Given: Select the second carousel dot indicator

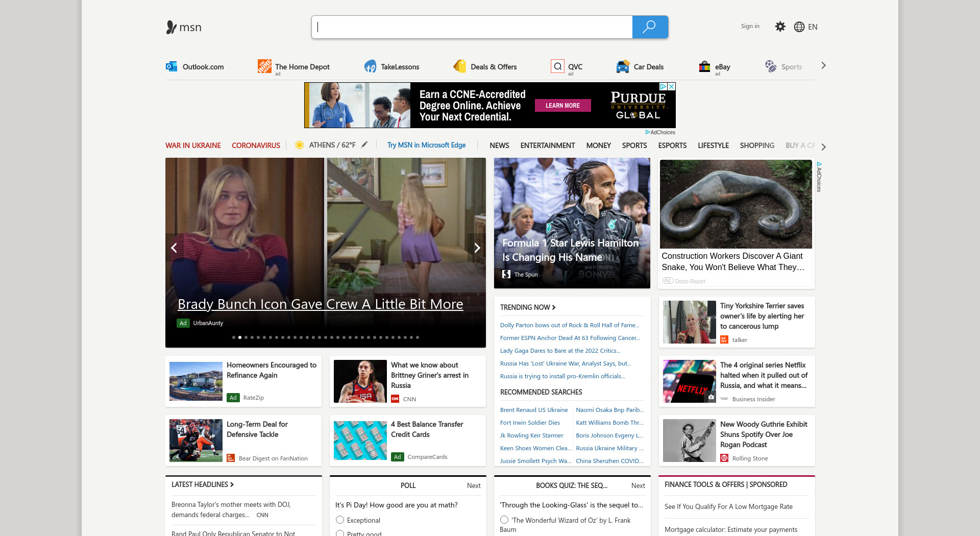Looking at the screenshot, I should click(x=240, y=337).
